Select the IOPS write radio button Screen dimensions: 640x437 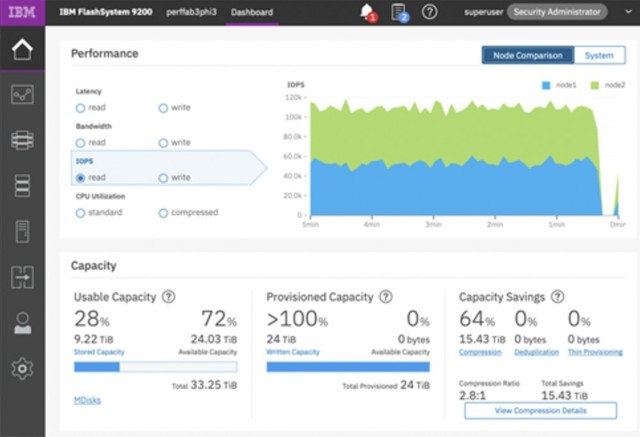click(163, 178)
